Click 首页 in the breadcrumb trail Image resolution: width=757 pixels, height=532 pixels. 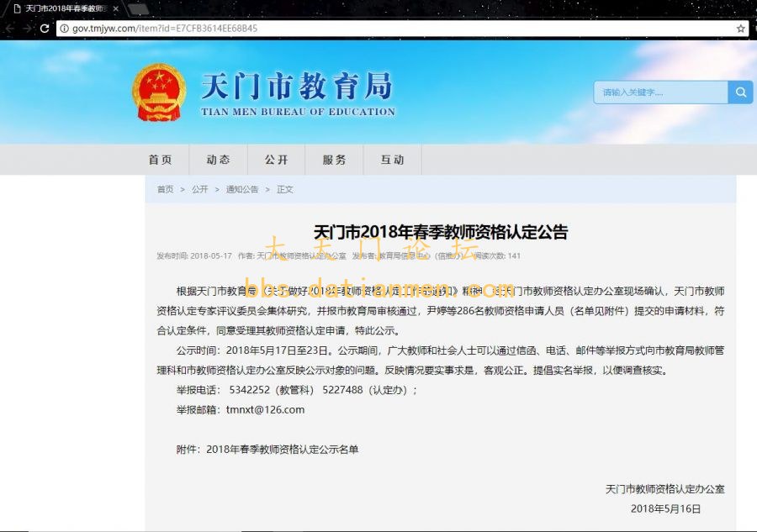click(x=165, y=190)
